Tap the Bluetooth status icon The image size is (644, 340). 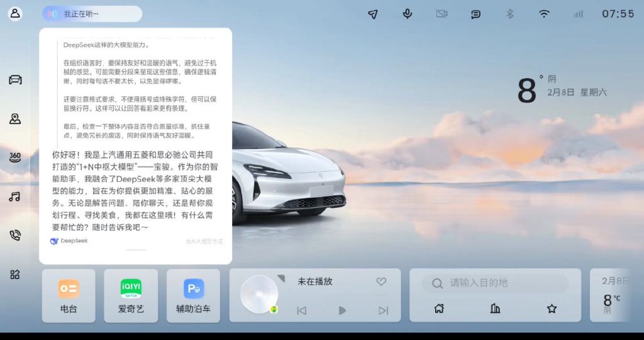pos(509,14)
